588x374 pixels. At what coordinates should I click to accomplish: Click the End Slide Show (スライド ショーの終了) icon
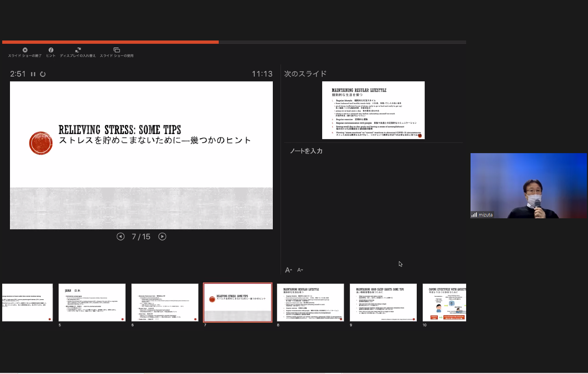(x=25, y=50)
